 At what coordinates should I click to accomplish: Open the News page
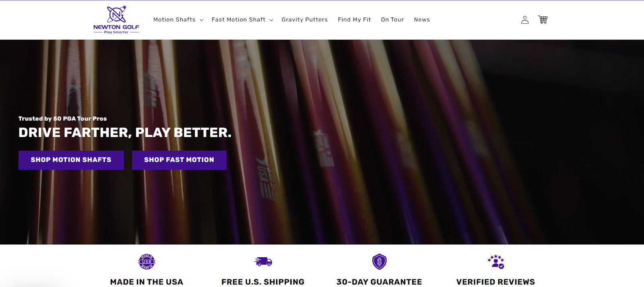coord(422,20)
